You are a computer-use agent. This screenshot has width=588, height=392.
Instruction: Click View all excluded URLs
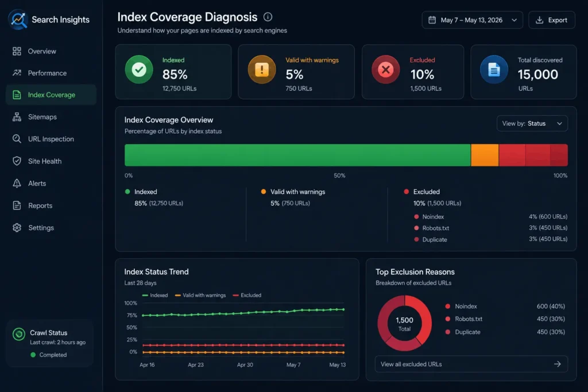tap(471, 364)
